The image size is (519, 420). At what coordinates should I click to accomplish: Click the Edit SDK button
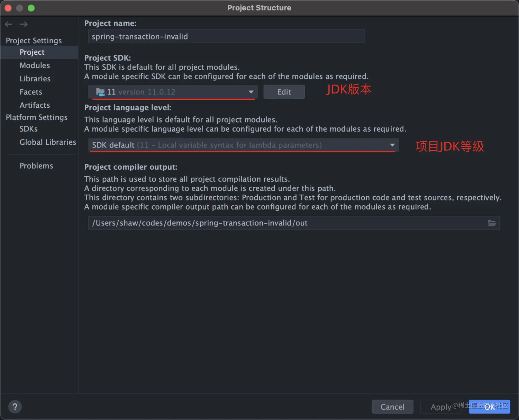coord(284,92)
